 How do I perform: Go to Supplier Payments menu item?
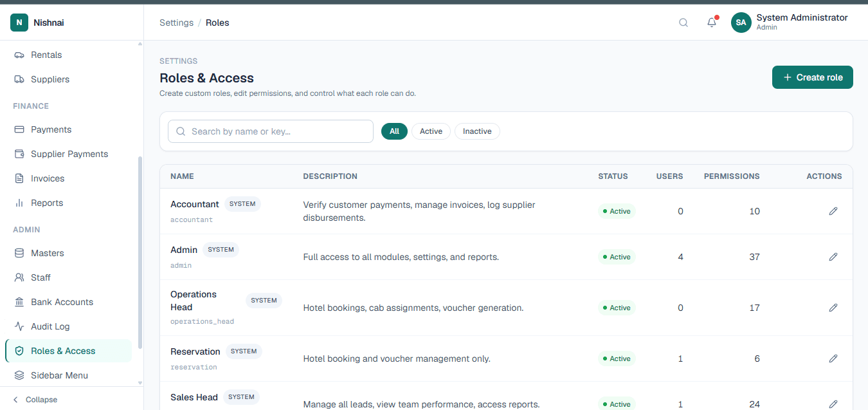click(68, 154)
